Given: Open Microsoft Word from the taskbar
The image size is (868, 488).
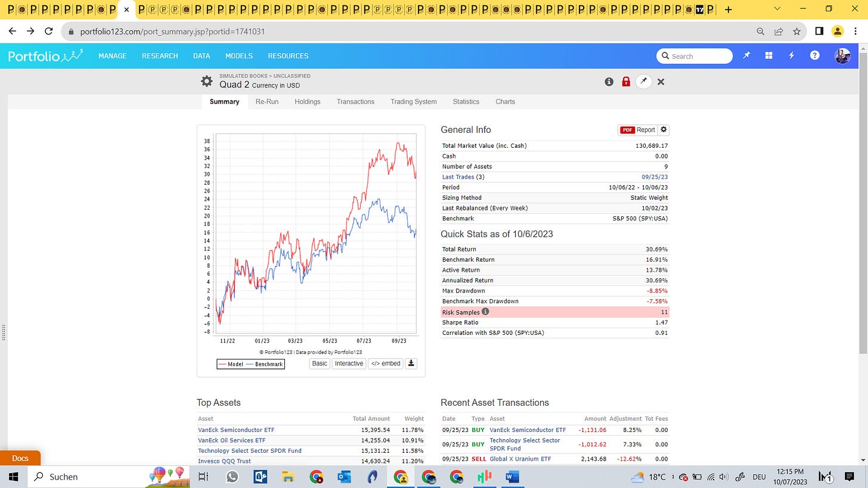Looking at the screenshot, I should pos(513,477).
